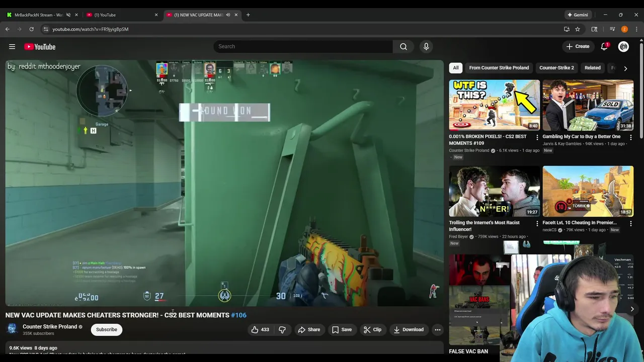Go back with the browser back arrow

click(8, 29)
